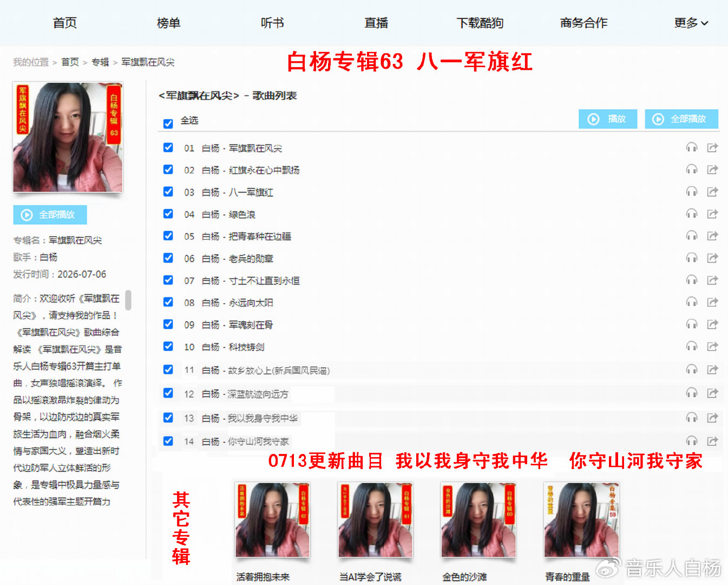Click 专辑 breadcrumb link
Image resolution: width=728 pixels, height=585 pixels.
point(100,62)
